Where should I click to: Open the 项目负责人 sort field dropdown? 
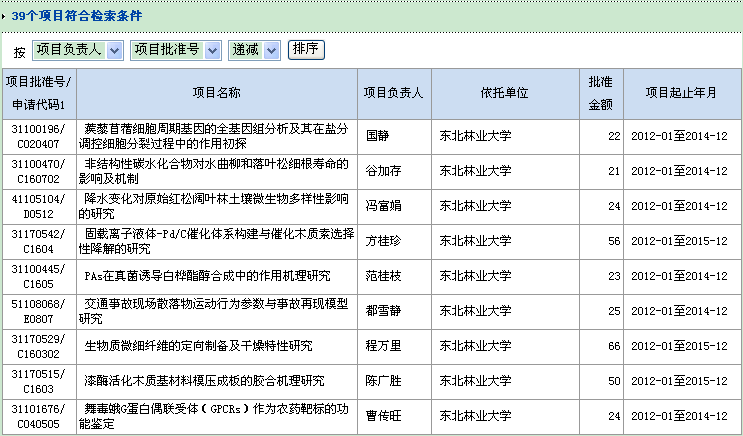(x=78, y=50)
